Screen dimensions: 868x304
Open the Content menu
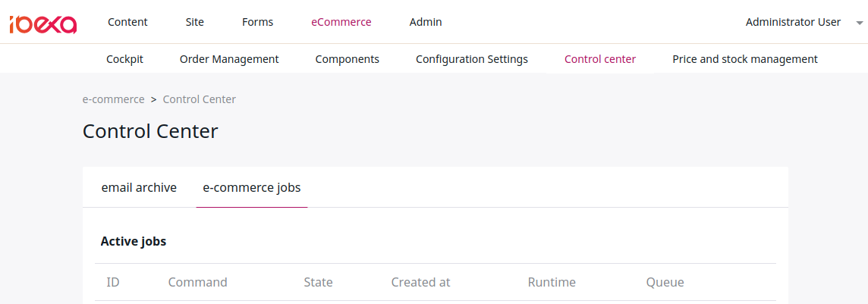tap(128, 22)
